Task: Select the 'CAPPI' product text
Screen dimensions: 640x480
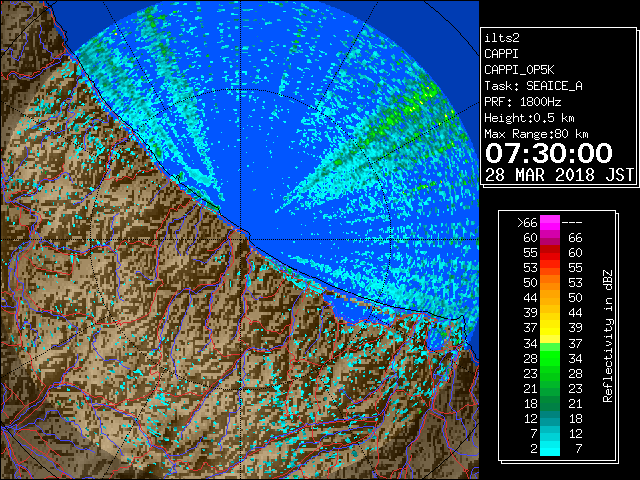Action: tap(501, 54)
